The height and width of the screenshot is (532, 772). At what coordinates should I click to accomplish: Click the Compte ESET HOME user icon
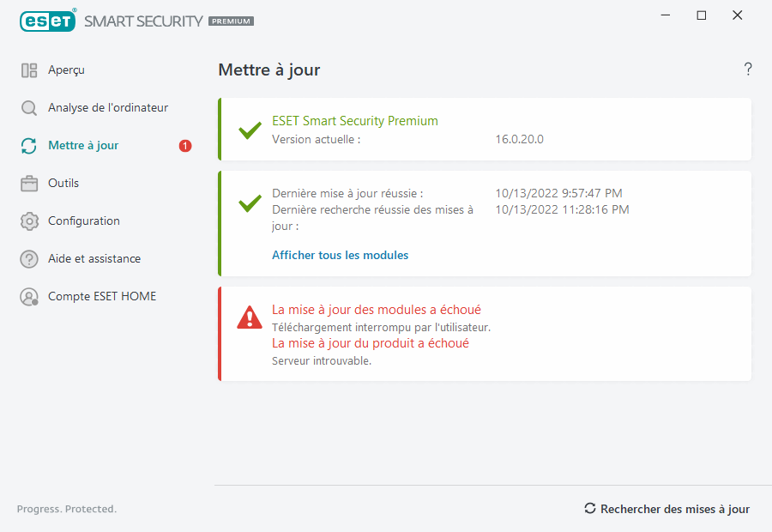[x=29, y=297]
